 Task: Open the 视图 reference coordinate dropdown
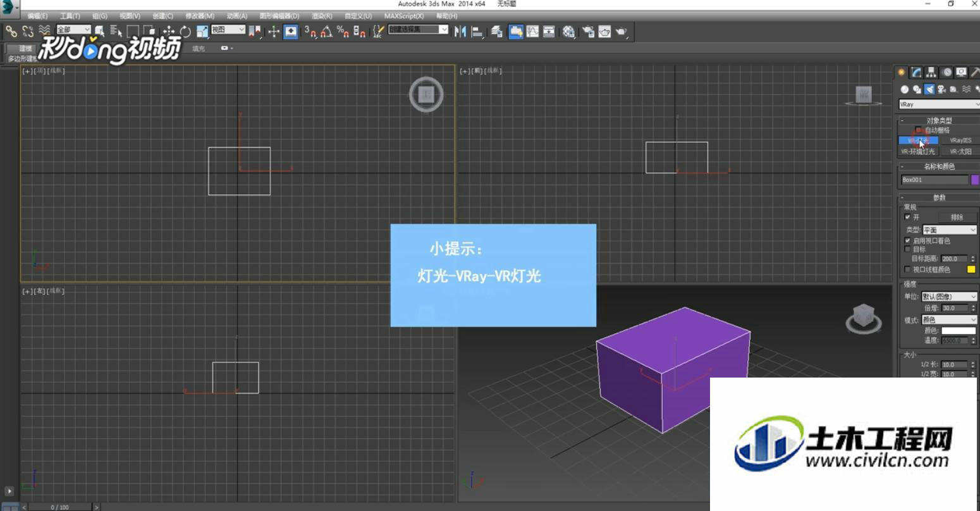click(x=228, y=30)
